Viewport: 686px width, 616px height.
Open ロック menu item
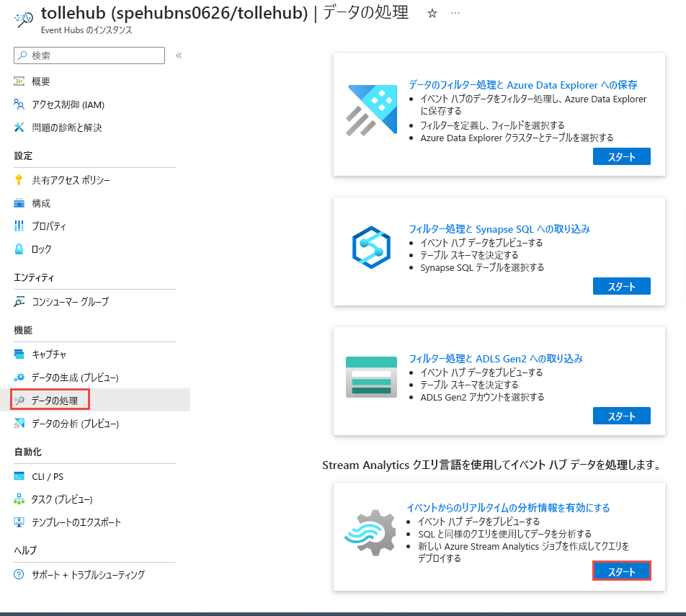42,249
